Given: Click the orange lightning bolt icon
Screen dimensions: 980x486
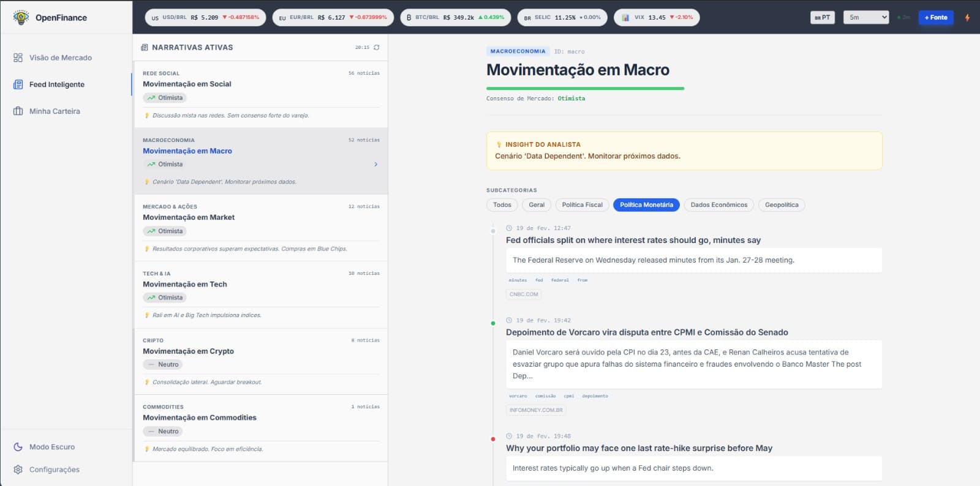Looking at the screenshot, I should pyautogui.click(x=967, y=18).
